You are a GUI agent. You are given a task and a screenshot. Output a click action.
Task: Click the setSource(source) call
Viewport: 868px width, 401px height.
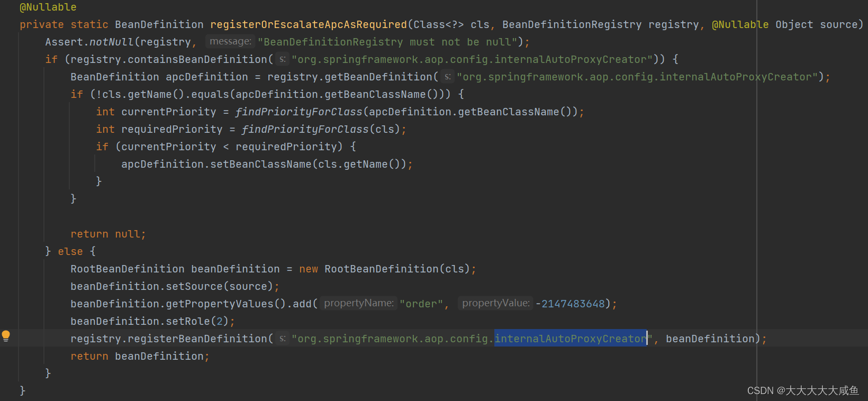(220, 287)
